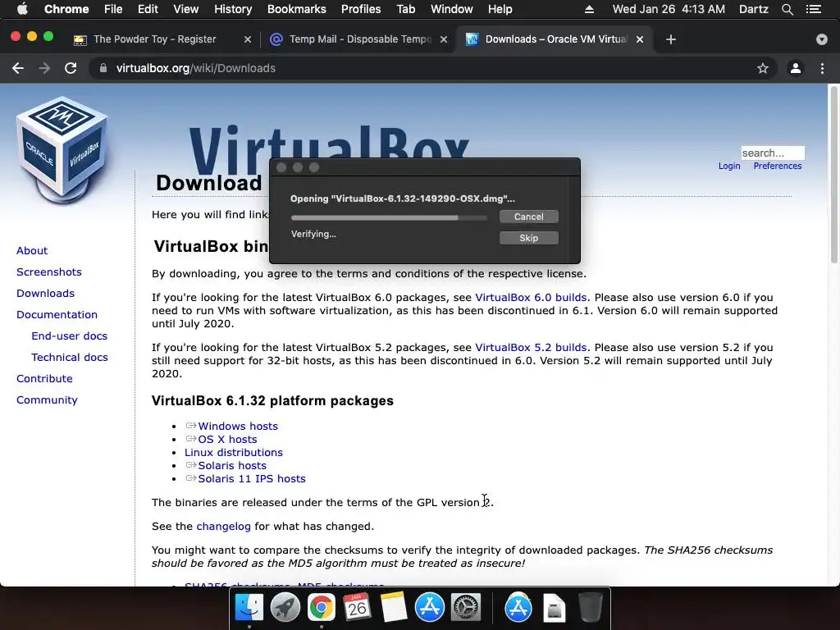Open the Bookmarks menu
This screenshot has height=630, width=840.
click(297, 9)
